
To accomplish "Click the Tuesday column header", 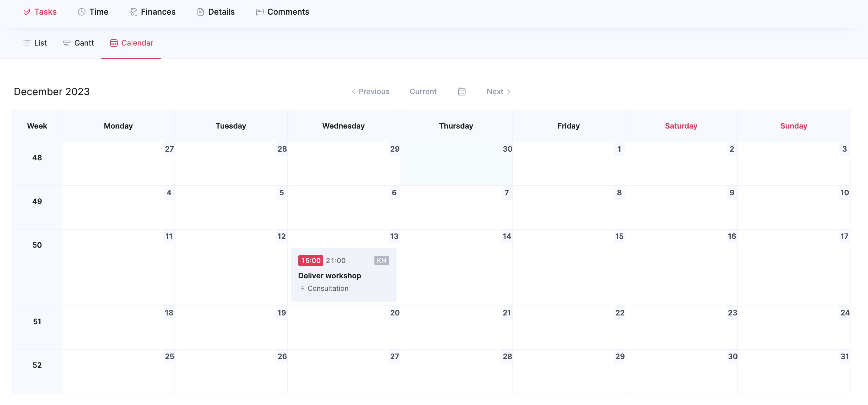I will pos(231,126).
